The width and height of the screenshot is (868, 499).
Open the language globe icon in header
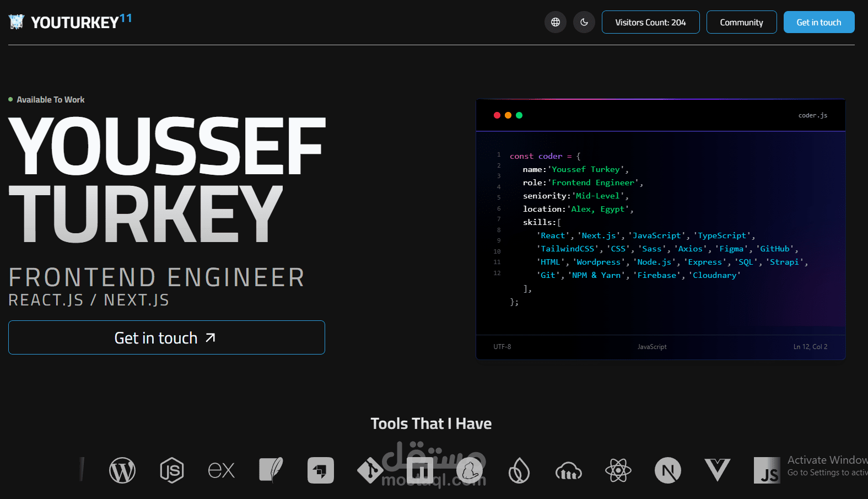[x=556, y=22]
